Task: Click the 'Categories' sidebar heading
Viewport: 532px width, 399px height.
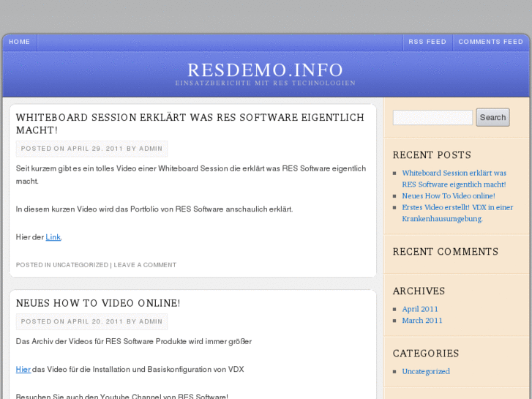Action: point(426,354)
